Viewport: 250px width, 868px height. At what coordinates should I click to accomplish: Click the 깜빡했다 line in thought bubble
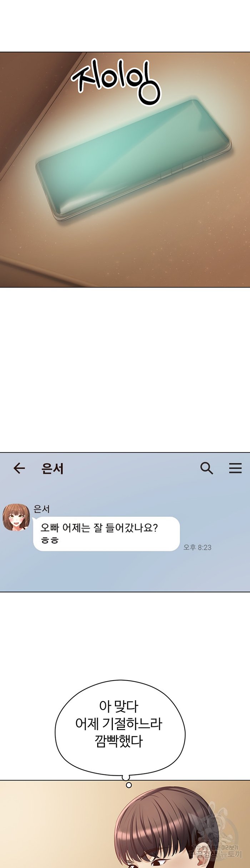[x=119, y=741]
